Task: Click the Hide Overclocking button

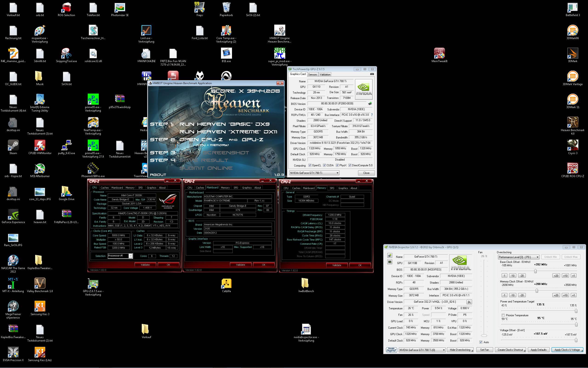Action: [460, 350]
